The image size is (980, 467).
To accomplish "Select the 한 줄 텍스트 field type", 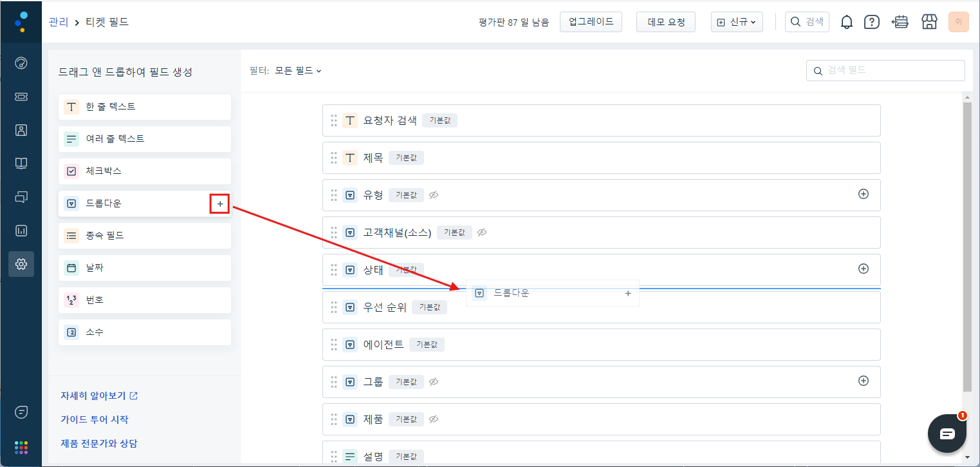I will pos(145,107).
